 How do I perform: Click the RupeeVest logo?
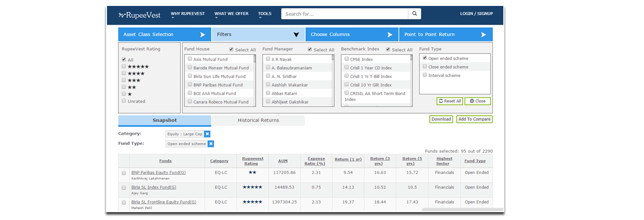pyautogui.click(x=140, y=14)
